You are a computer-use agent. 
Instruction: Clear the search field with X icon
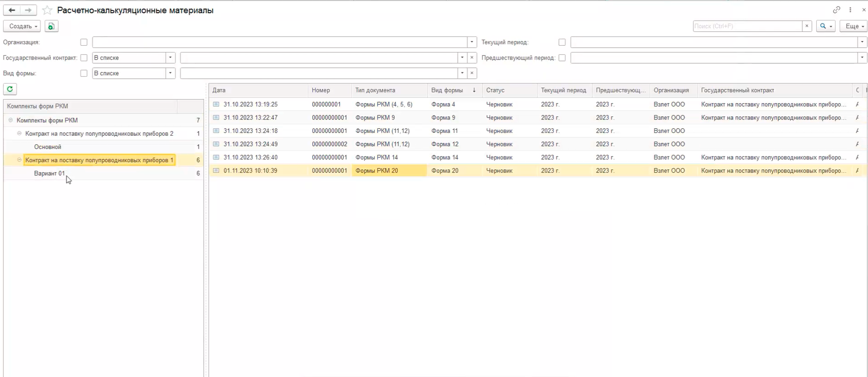(x=807, y=26)
